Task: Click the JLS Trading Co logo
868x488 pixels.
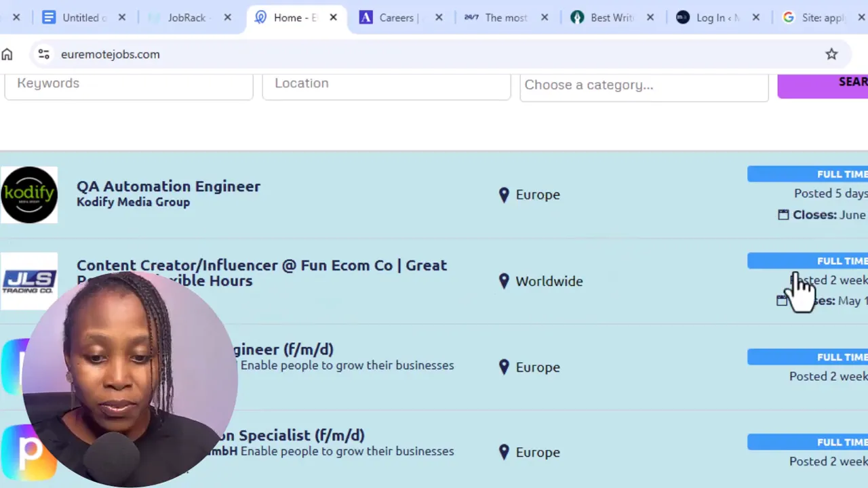Action: (x=29, y=281)
